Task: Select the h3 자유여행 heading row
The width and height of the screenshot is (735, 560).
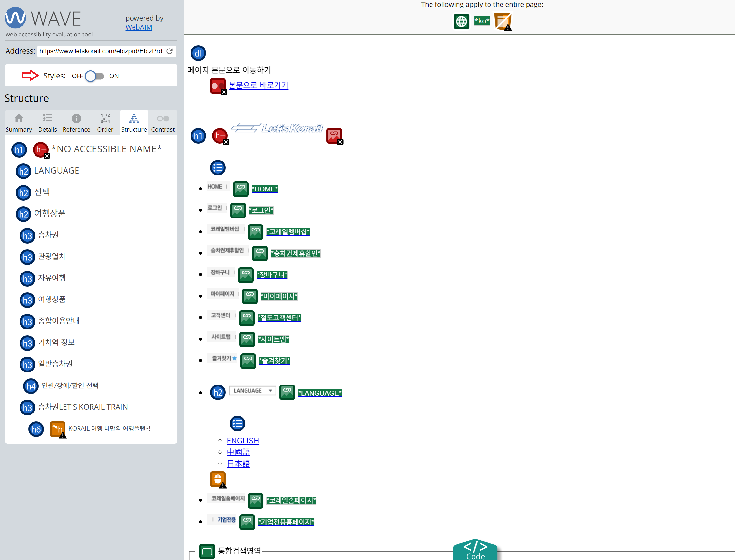Action: (42, 278)
